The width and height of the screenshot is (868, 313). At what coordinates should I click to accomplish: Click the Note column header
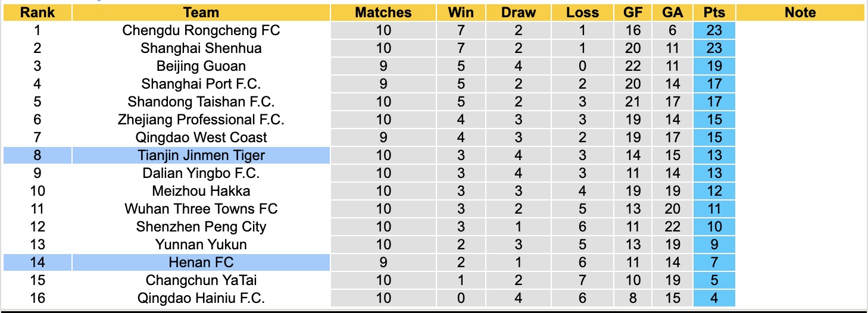[x=800, y=12]
